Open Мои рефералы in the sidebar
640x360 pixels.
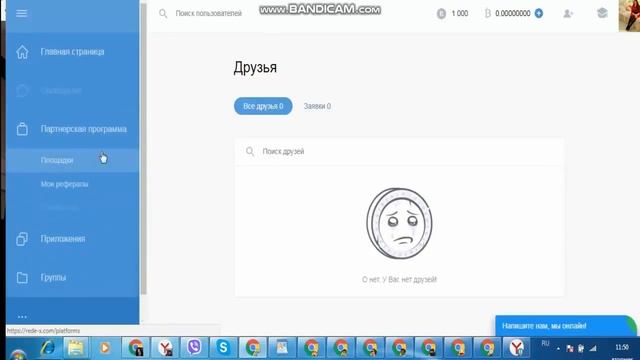[x=64, y=184]
